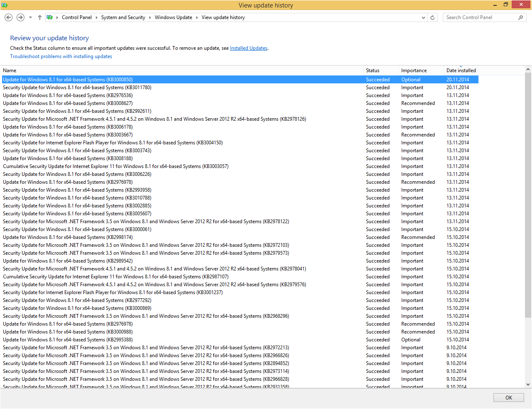Select Security Update KB2993958 row
The width and height of the screenshot is (532, 409).
tap(240, 190)
